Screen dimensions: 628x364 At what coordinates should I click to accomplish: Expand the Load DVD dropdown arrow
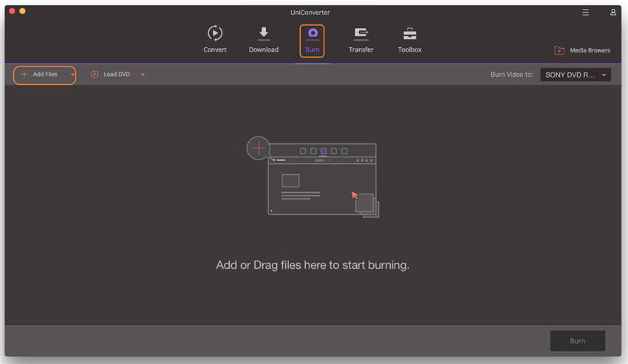[x=143, y=75]
